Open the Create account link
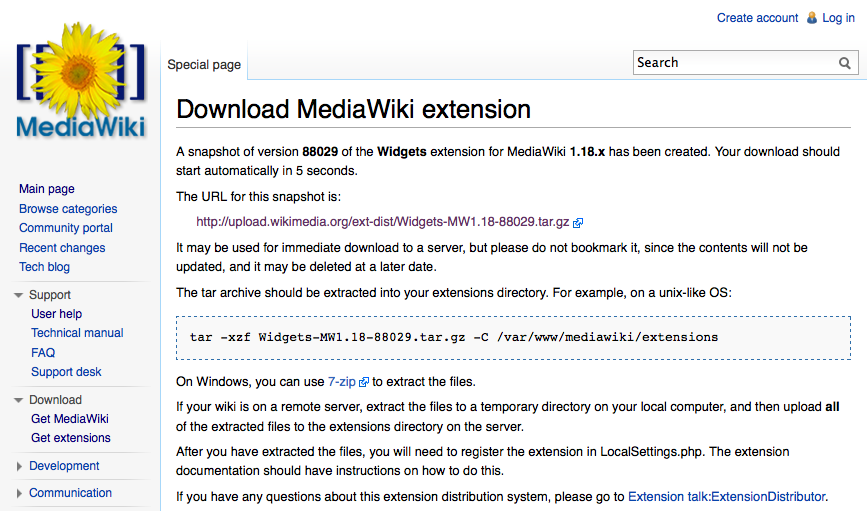Screen dimensions: 867x511 [757, 18]
